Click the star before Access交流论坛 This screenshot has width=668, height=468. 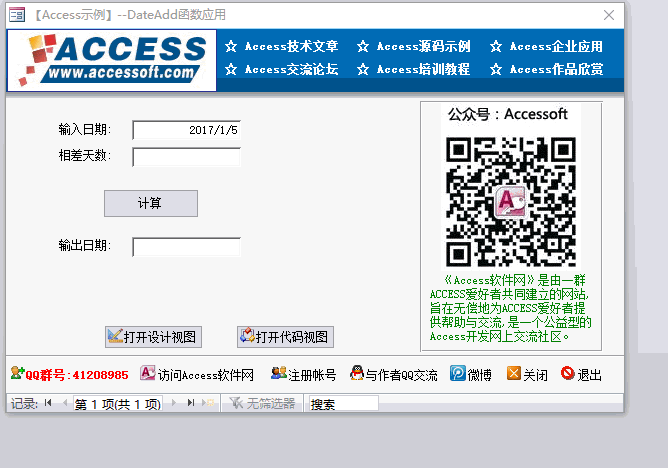tap(231, 69)
